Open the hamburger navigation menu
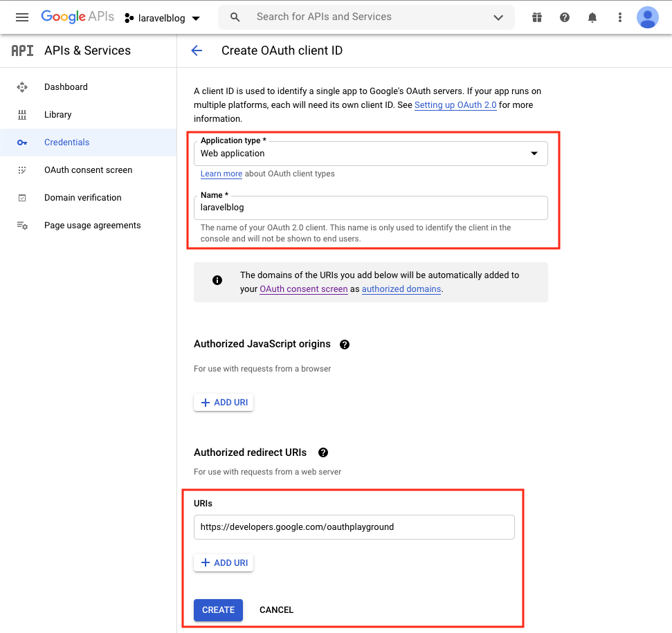The height and width of the screenshot is (633, 672). (x=22, y=17)
